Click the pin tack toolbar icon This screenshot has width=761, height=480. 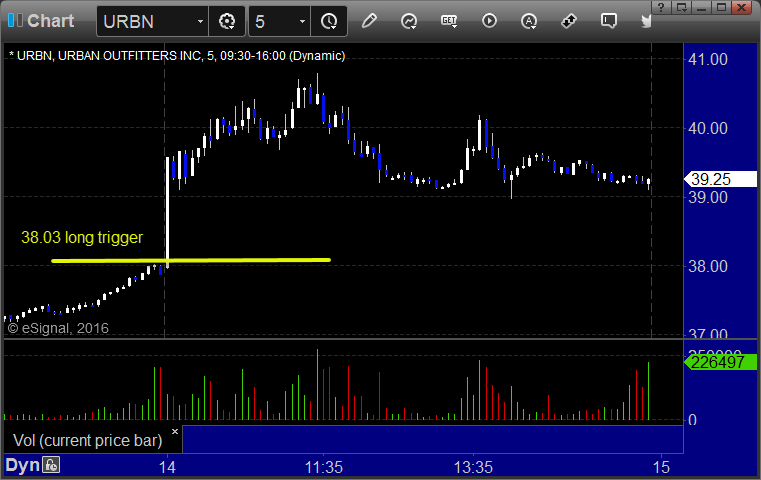pyautogui.click(x=569, y=21)
